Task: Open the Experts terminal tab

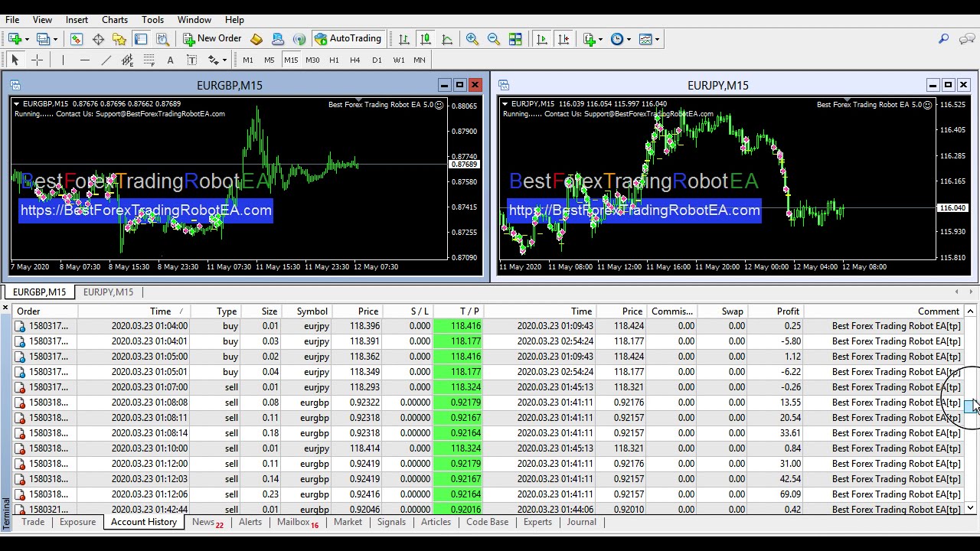Action: 537,522
